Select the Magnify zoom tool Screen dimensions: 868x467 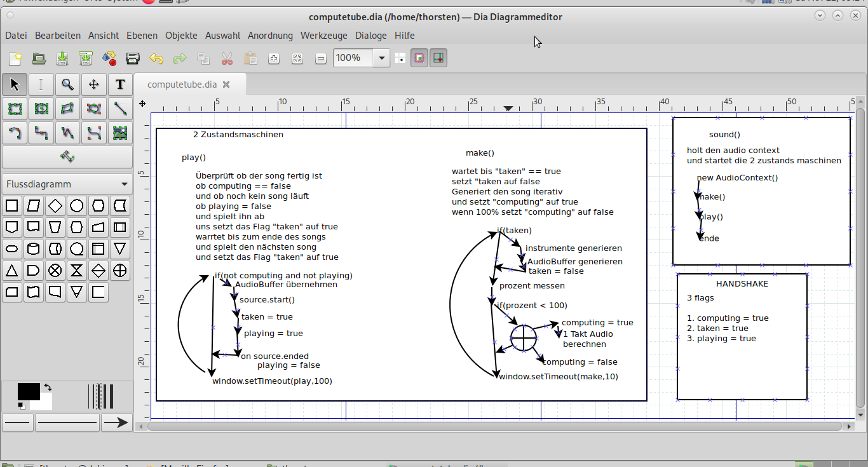click(67, 85)
